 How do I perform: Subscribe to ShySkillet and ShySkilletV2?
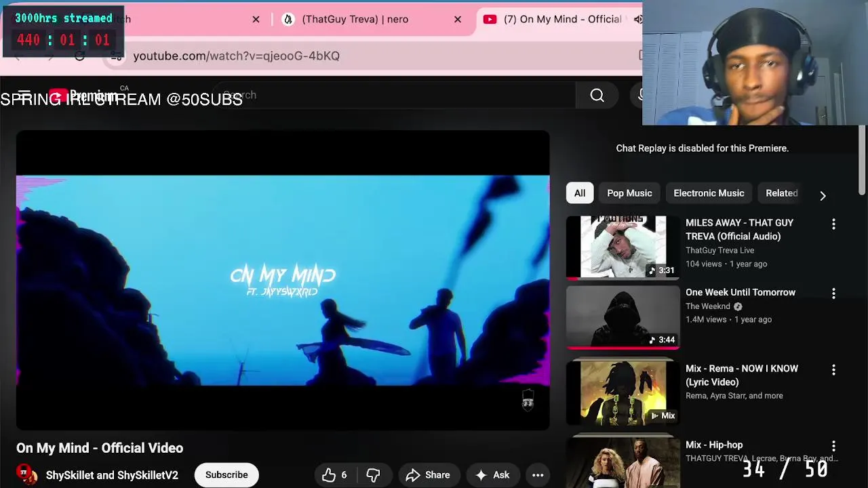pos(226,474)
